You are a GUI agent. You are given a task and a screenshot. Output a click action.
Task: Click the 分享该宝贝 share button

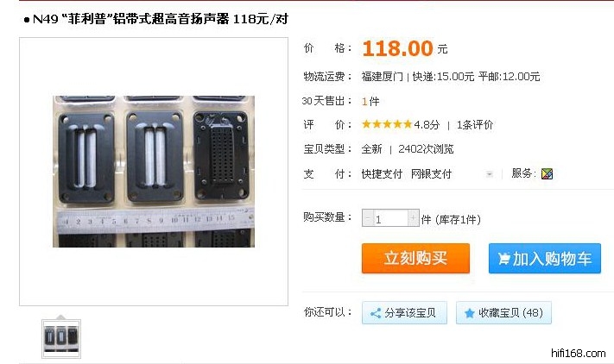click(404, 313)
